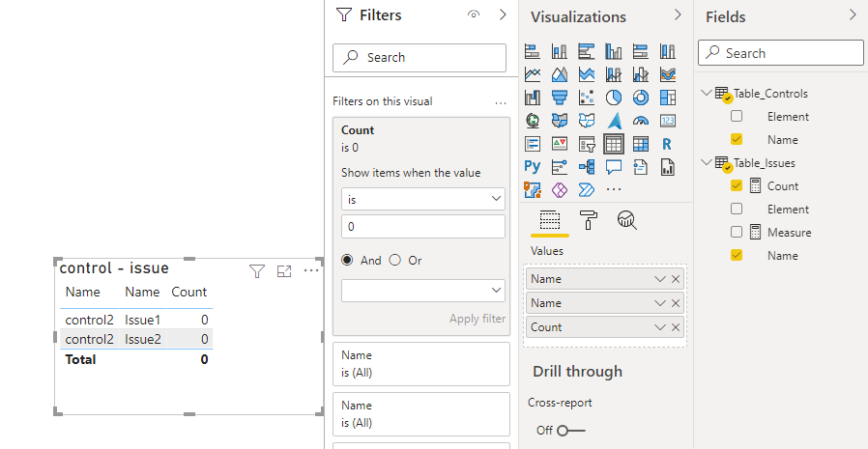Check Element under Table_Issues

(x=737, y=209)
